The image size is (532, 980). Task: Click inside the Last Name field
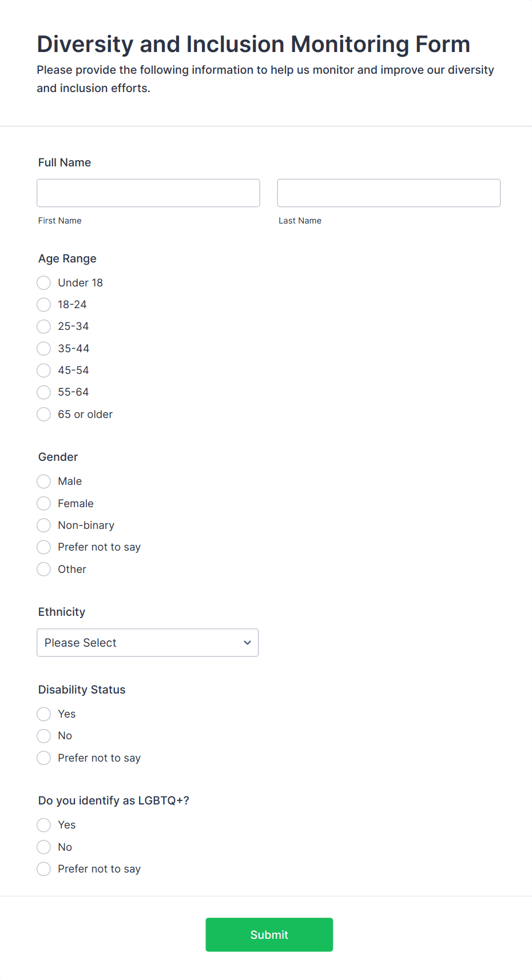(x=388, y=193)
